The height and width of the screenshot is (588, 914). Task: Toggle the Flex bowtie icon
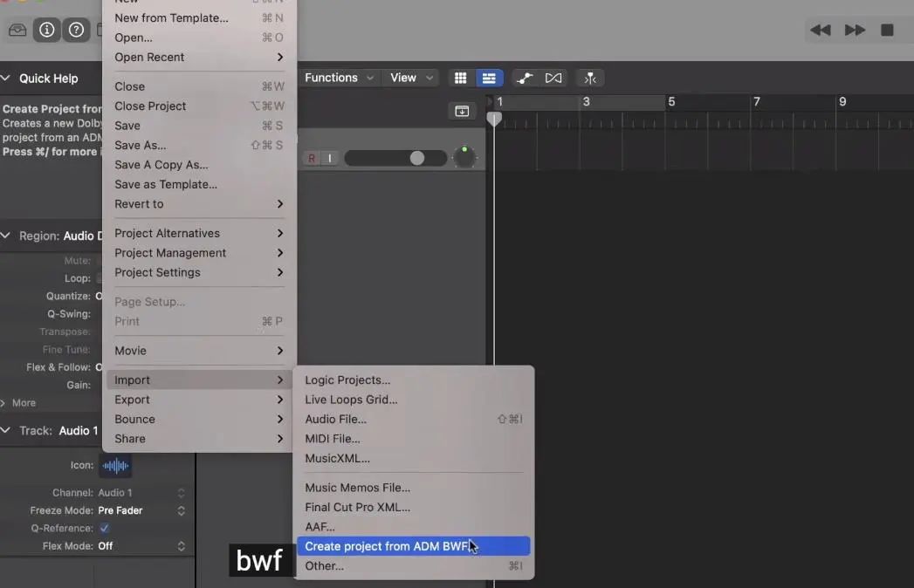coord(553,79)
